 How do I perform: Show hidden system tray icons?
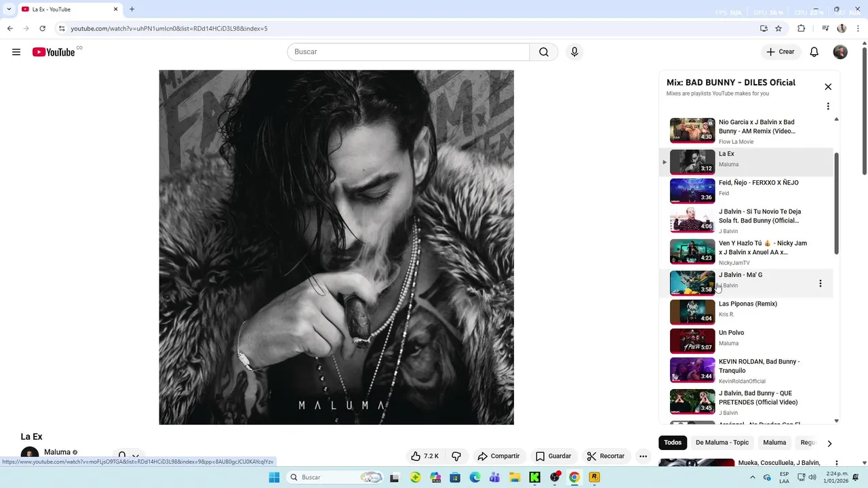(x=752, y=477)
